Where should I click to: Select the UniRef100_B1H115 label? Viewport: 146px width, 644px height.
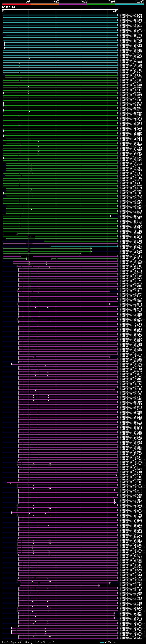[131, 291]
